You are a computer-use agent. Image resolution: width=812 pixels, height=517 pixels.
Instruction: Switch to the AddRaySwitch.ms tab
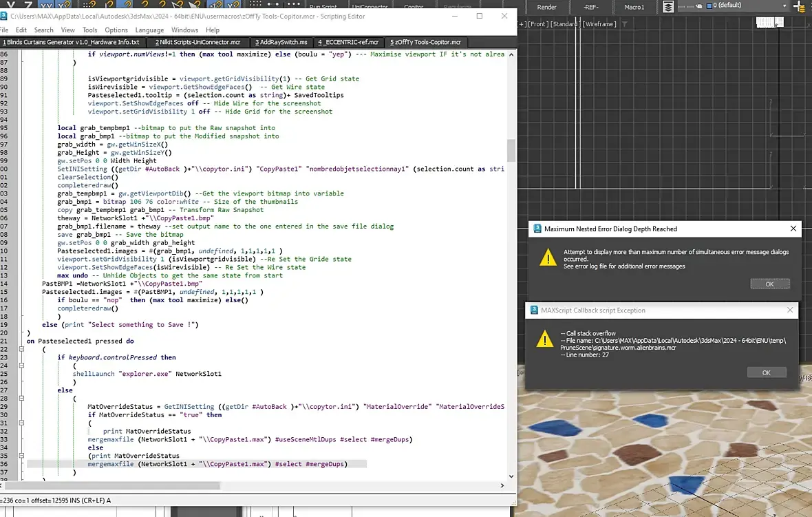click(281, 42)
